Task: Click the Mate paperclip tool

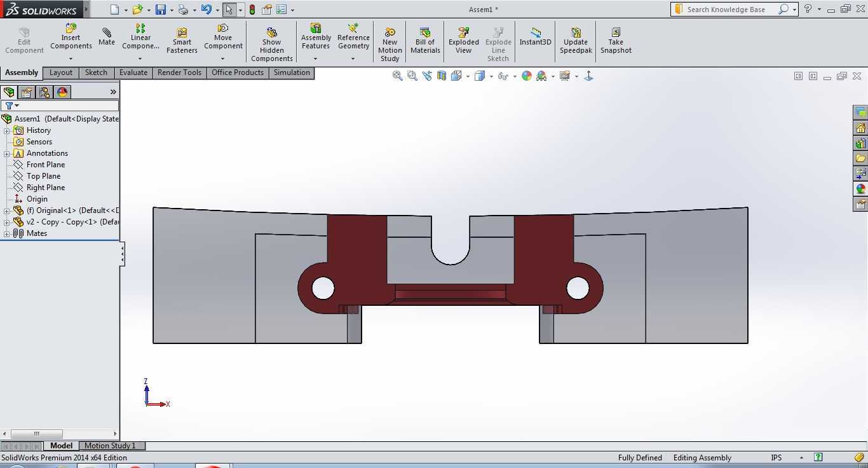Action: (107, 37)
